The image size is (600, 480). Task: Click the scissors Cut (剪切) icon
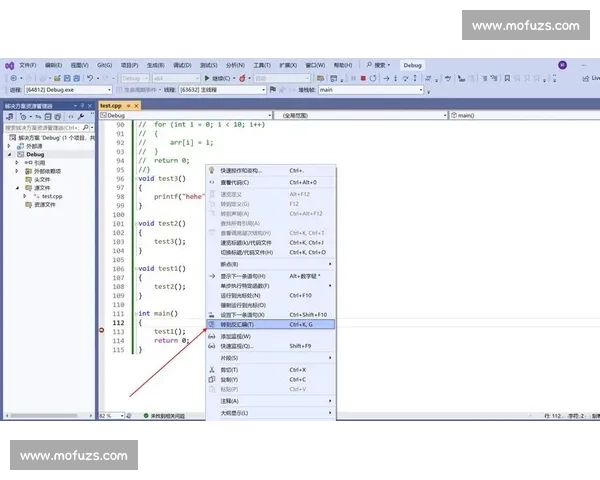(211, 370)
